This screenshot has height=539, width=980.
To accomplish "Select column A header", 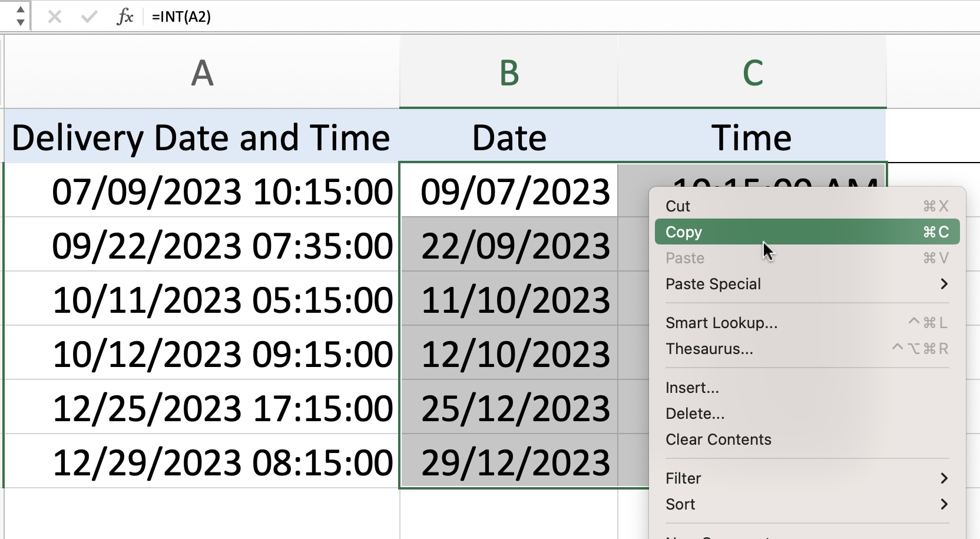I will (x=202, y=72).
